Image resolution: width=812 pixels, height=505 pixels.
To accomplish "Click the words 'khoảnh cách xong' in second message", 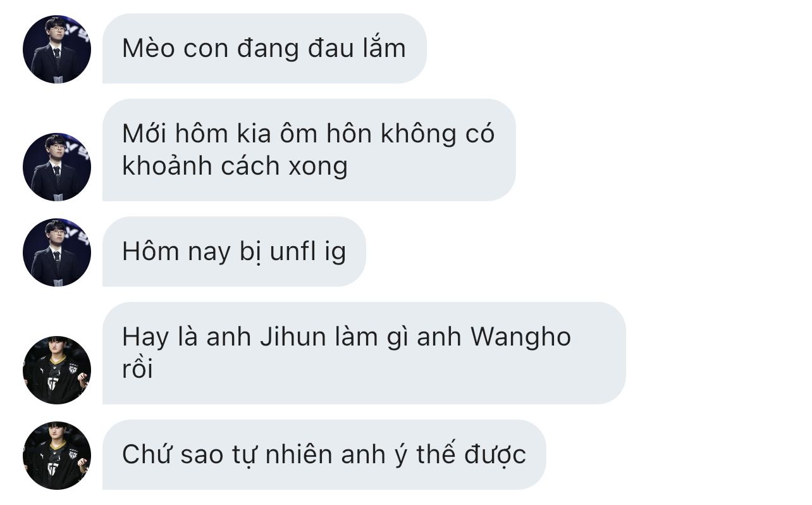I will pos(235,166).
